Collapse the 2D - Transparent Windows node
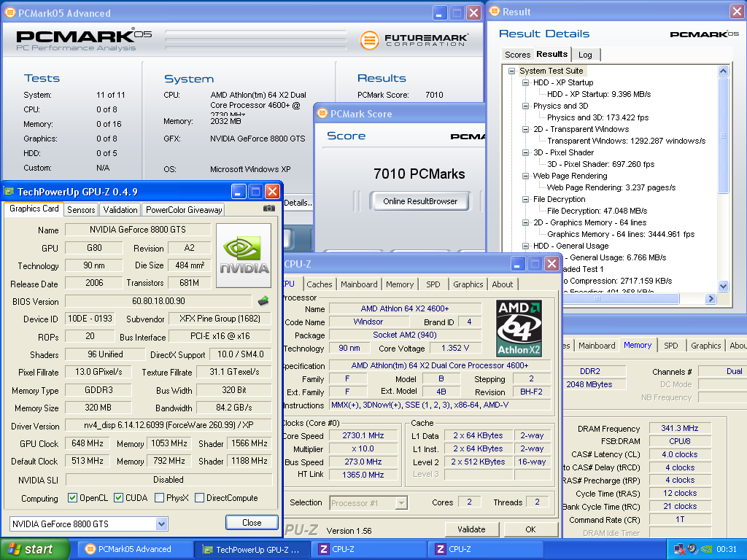Viewport: 747px width, 560px height. [x=525, y=129]
